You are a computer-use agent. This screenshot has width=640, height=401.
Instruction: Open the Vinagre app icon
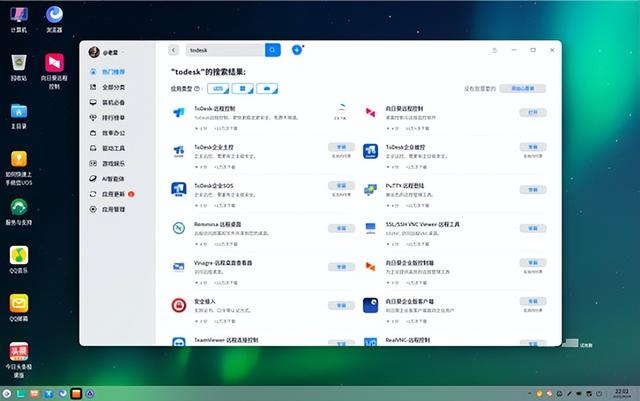click(x=179, y=267)
